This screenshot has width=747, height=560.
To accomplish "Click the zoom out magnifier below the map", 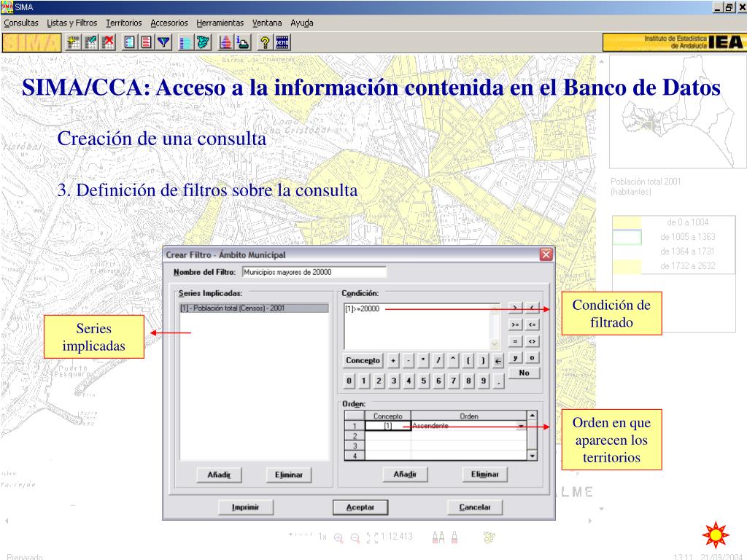I will point(355,538).
